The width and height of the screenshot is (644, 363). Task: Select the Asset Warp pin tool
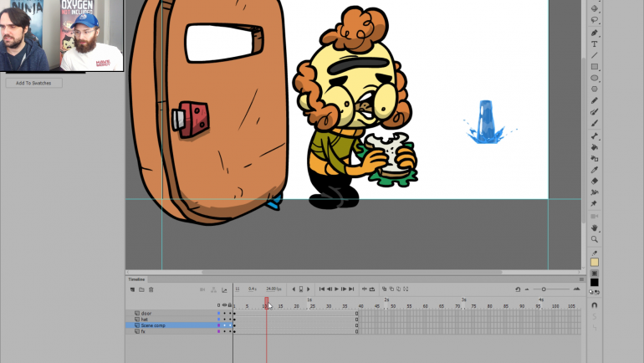coord(595,204)
